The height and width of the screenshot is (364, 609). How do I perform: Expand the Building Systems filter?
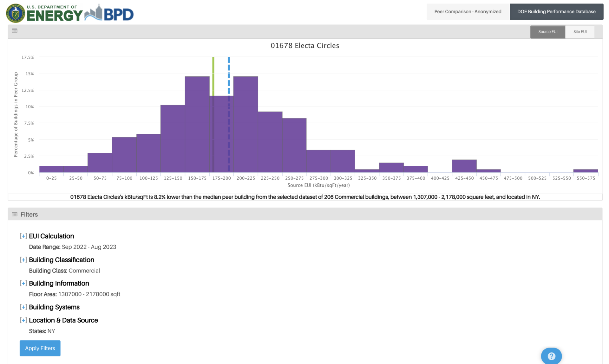[23, 307]
